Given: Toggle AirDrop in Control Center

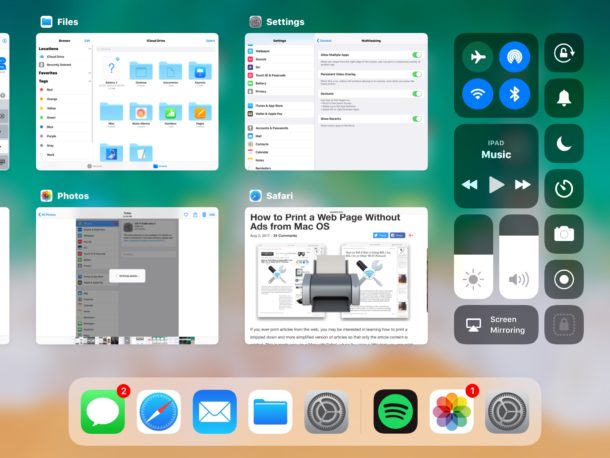Looking at the screenshot, I should (514, 57).
